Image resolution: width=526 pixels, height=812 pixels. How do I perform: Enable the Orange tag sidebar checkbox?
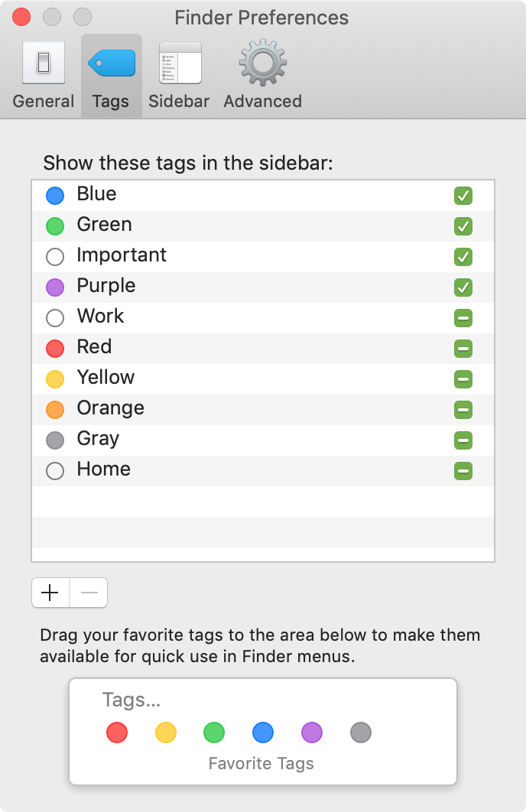[x=463, y=410]
